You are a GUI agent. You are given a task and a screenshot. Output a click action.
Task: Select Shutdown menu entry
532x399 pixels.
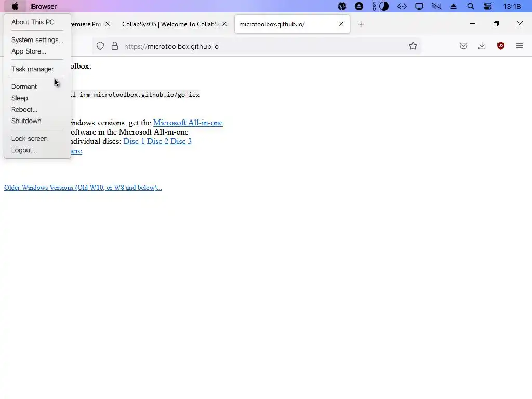26,121
